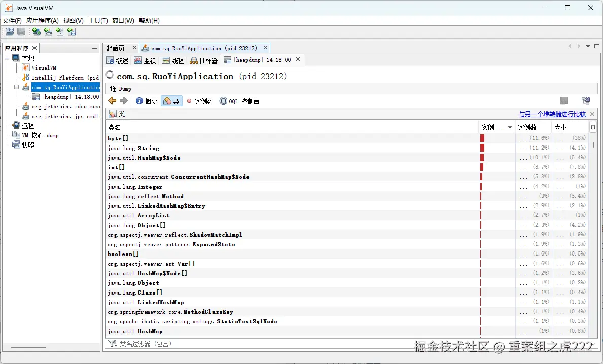Go forward with the gray arrow

pos(123,101)
